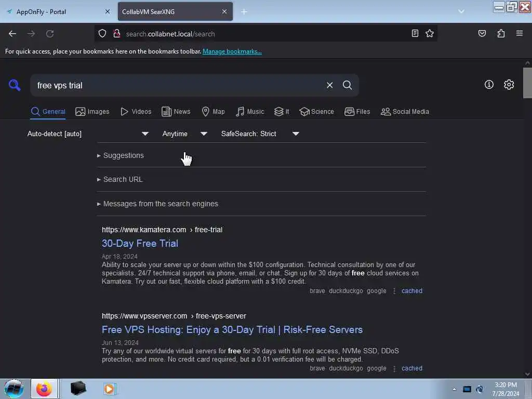
Task: Submit search with the magnifier button
Action: [x=347, y=85]
